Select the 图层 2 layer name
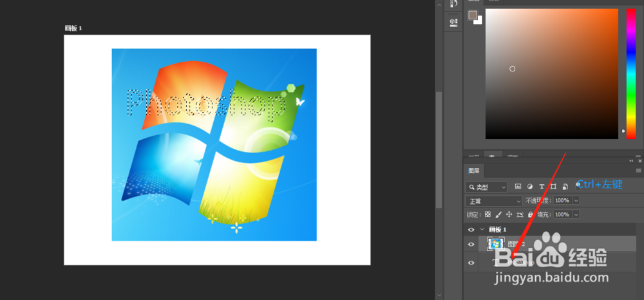 click(x=516, y=244)
